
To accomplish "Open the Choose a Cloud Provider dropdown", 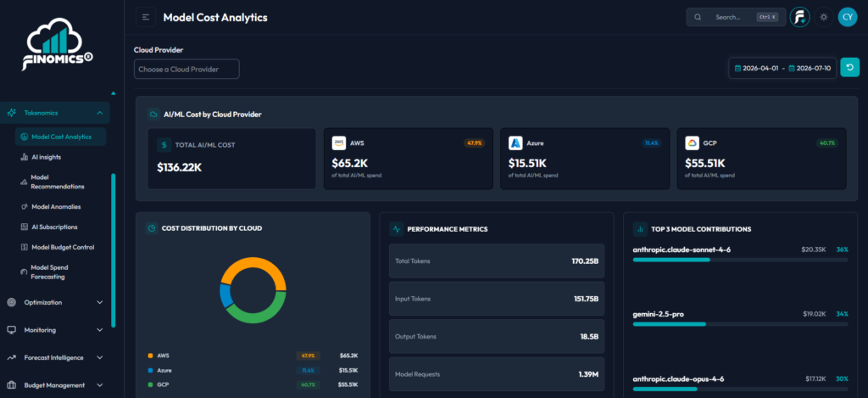I will pyautogui.click(x=186, y=70).
